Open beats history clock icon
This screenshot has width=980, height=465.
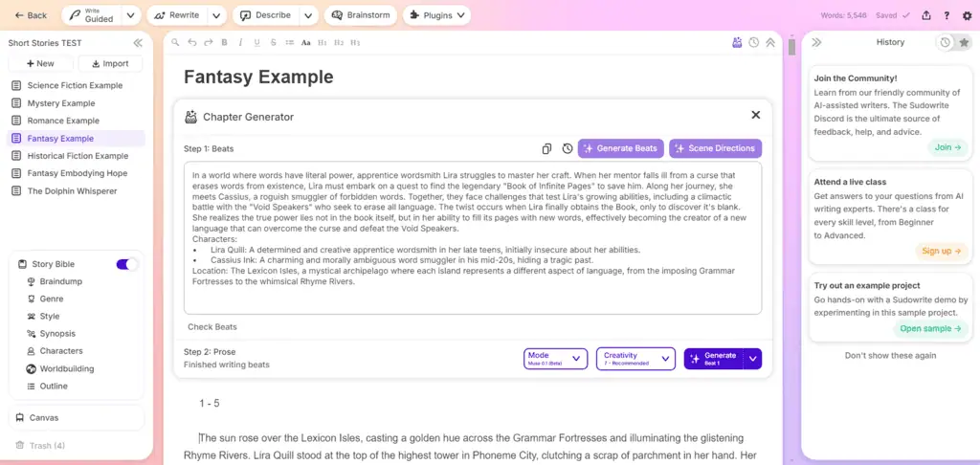[x=567, y=148]
